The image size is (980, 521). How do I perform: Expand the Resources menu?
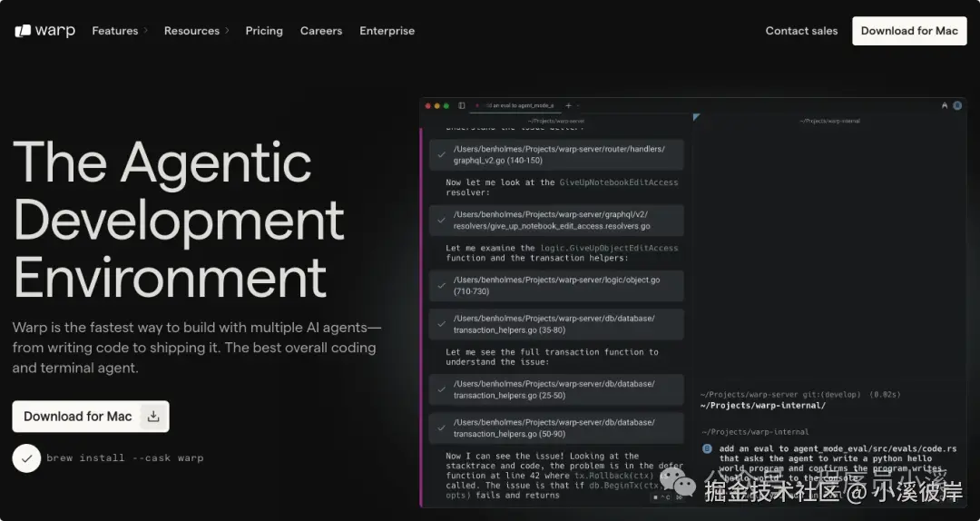196,31
